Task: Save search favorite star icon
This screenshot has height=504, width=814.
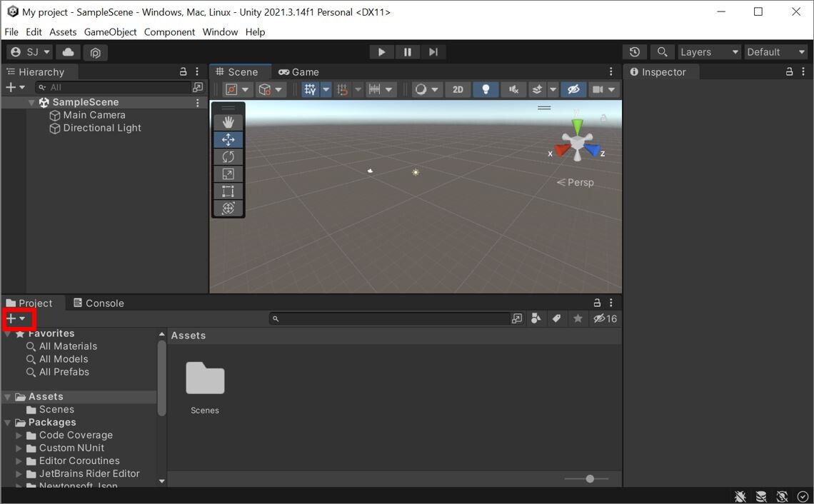Action: [x=577, y=318]
